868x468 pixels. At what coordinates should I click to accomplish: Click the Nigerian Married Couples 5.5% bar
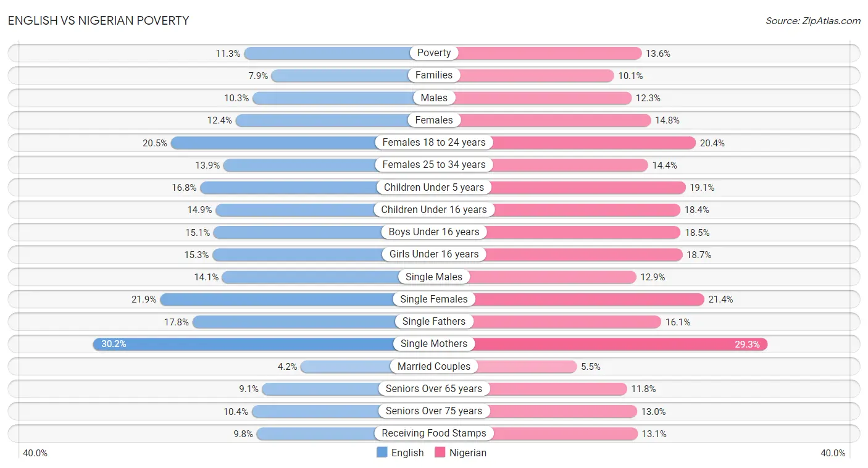pyautogui.click(x=506, y=367)
